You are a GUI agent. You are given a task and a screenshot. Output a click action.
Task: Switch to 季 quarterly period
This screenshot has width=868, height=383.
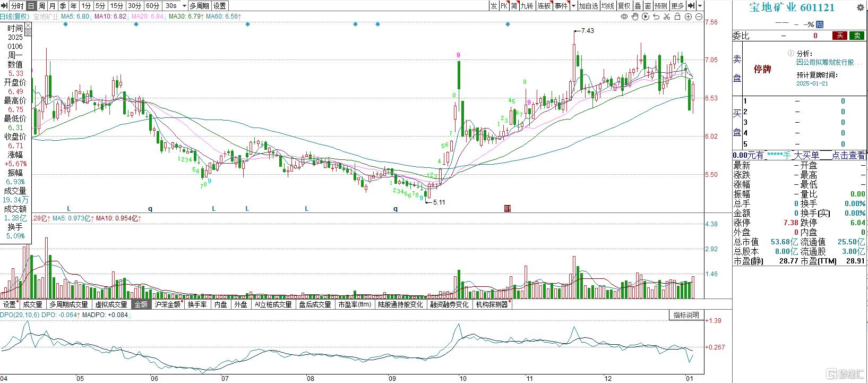coord(63,6)
